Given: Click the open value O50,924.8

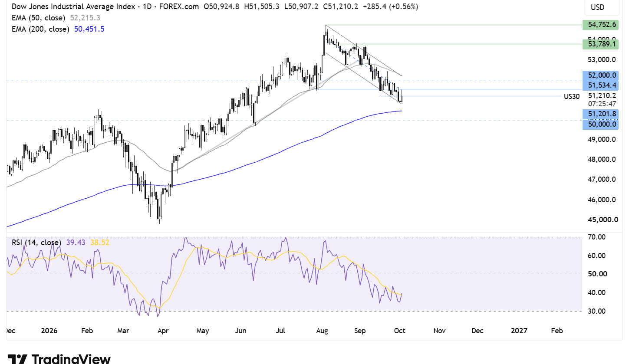Looking at the screenshot, I should click(222, 7).
